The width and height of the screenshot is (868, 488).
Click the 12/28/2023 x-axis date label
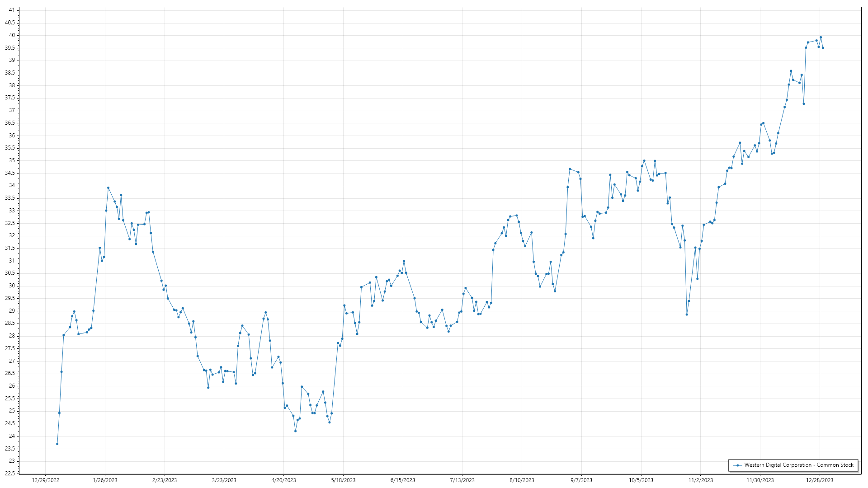820,480
